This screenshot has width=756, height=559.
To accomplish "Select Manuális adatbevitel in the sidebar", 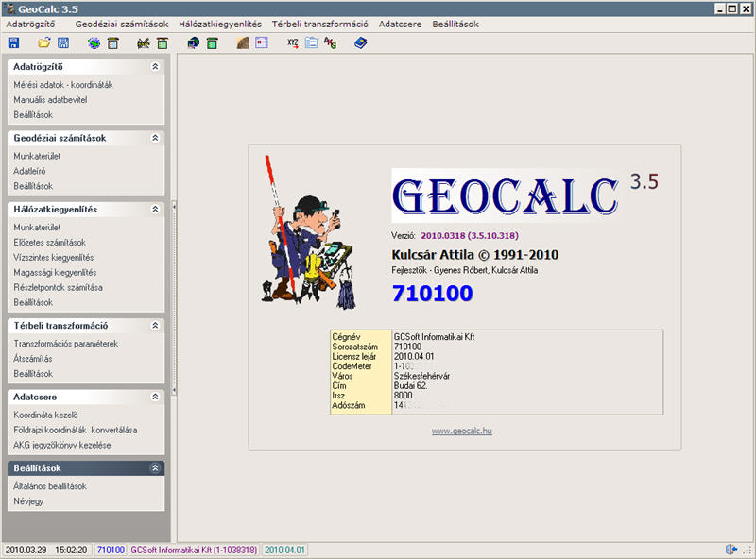I will point(51,100).
